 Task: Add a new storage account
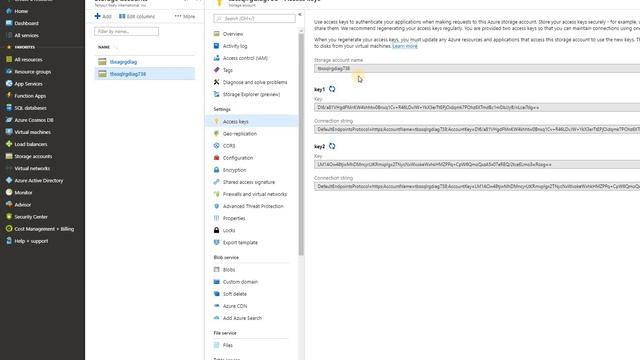103,16
